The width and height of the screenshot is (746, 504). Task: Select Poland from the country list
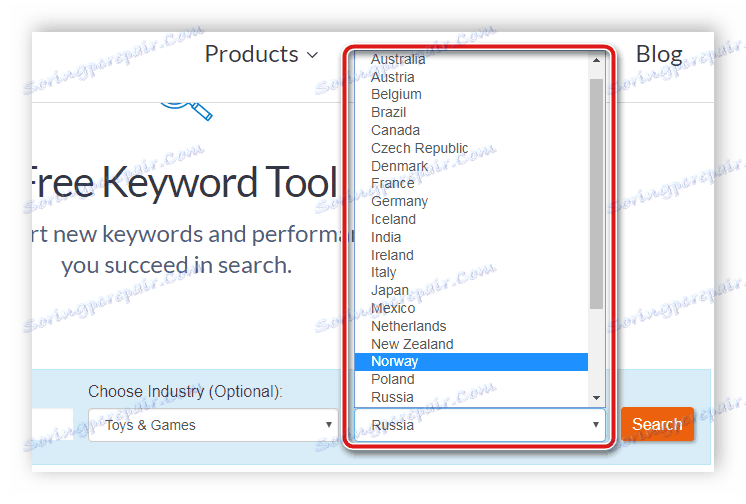click(471, 380)
